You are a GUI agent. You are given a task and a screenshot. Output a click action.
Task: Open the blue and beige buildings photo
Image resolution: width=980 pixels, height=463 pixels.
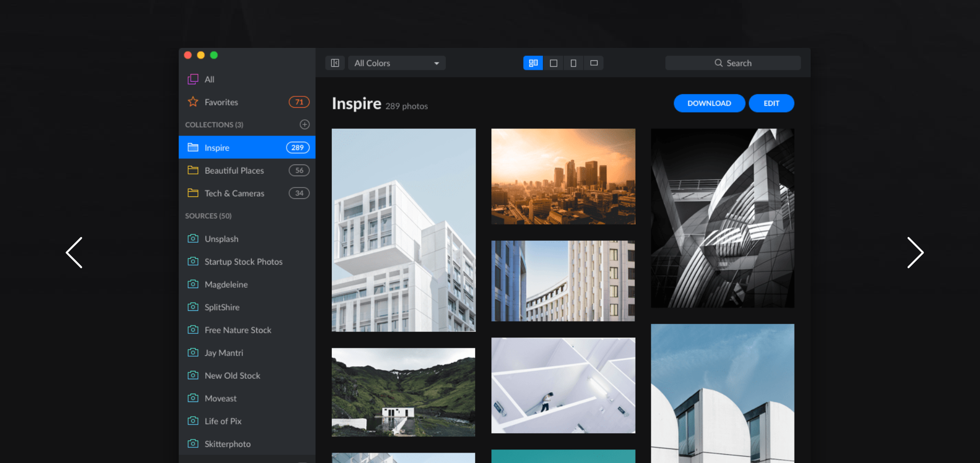(x=563, y=281)
